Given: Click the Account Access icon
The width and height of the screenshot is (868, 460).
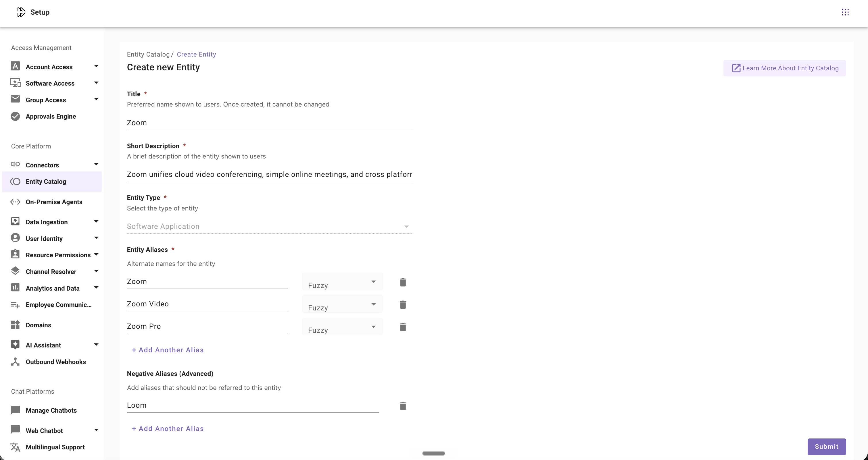Looking at the screenshot, I should coord(15,66).
